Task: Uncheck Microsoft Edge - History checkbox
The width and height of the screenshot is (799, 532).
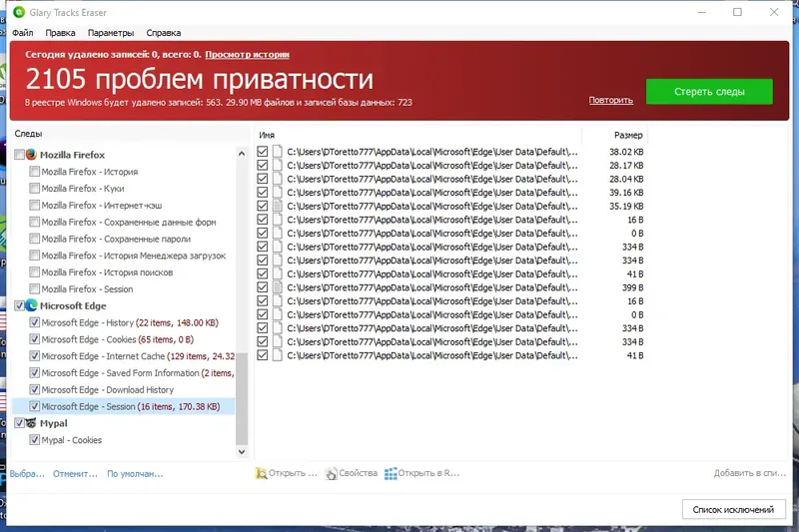Action: [34, 322]
